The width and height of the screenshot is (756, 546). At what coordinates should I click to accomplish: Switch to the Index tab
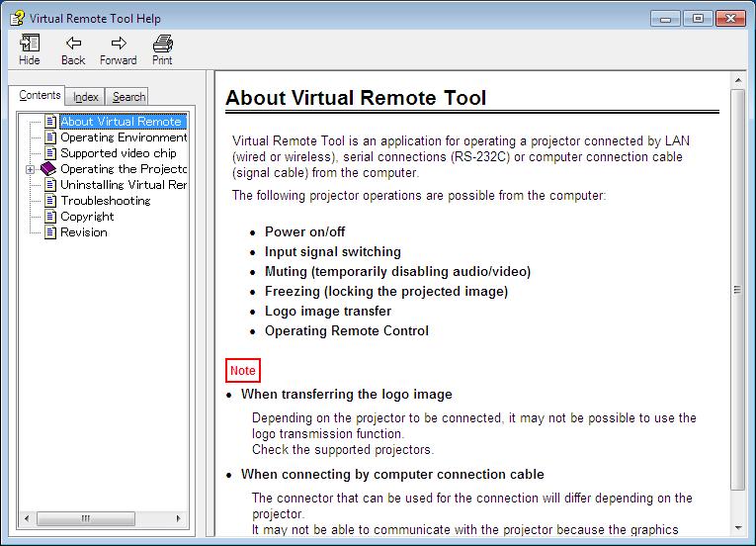pos(85,97)
